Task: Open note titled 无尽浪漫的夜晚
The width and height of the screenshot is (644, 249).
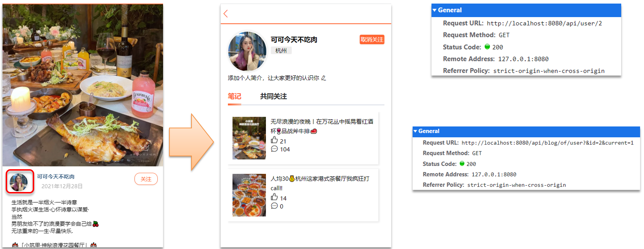Action: point(322,126)
